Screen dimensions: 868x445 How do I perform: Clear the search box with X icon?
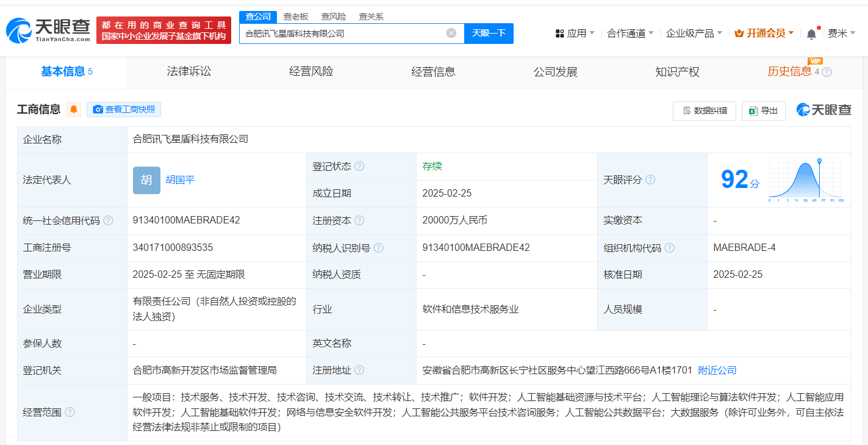pyautogui.click(x=451, y=33)
